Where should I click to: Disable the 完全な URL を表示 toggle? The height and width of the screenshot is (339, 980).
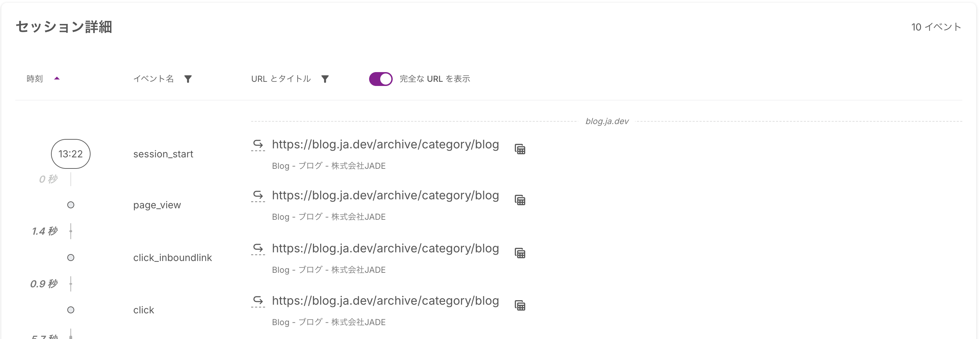coord(381,79)
